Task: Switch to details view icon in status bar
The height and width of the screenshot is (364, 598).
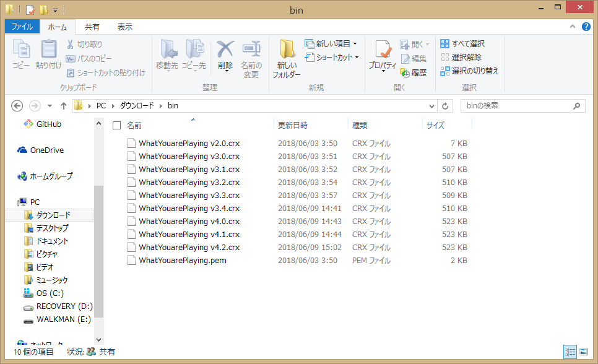Action: (570, 352)
